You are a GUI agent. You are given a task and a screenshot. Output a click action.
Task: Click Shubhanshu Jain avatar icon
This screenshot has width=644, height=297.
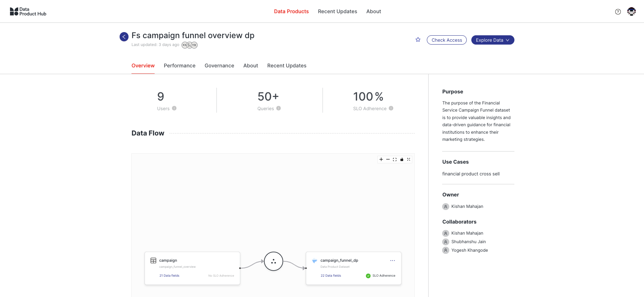coord(446,242)
